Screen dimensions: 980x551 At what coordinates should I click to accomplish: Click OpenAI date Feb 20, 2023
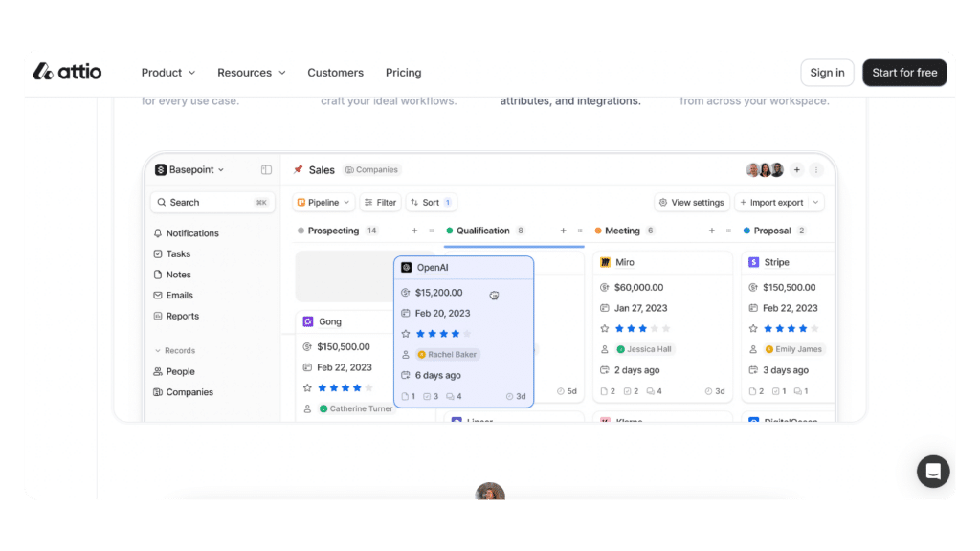click(x=442, y=313)
